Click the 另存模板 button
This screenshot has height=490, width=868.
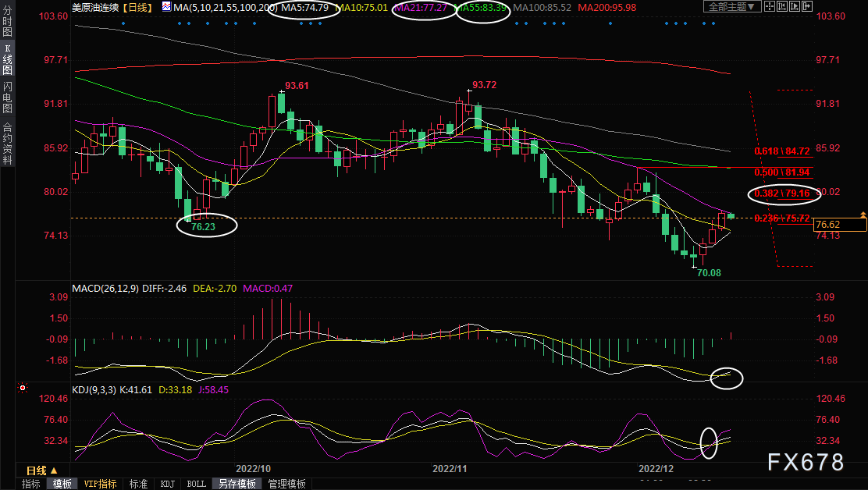237,484
